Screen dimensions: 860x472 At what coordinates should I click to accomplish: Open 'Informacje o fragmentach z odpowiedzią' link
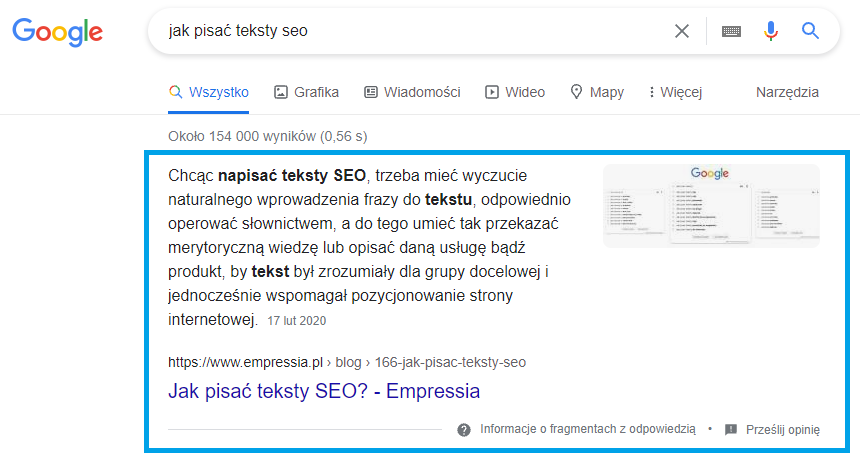click(587, 429)
